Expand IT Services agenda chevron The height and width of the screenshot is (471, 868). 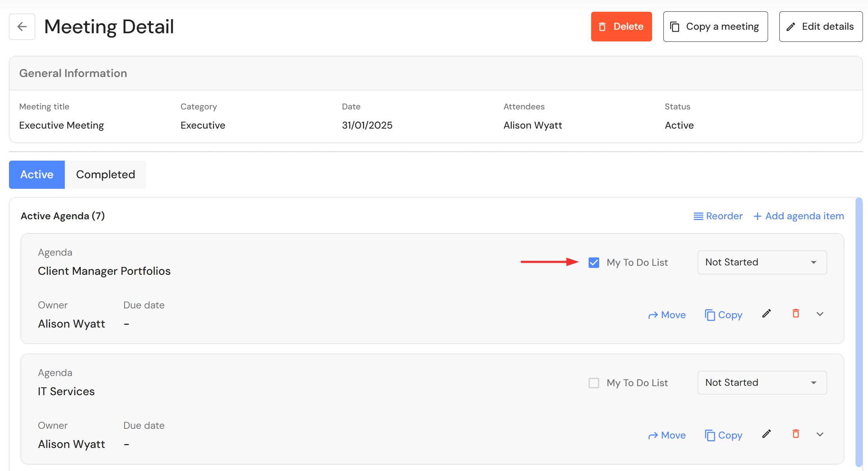[820, 435]
